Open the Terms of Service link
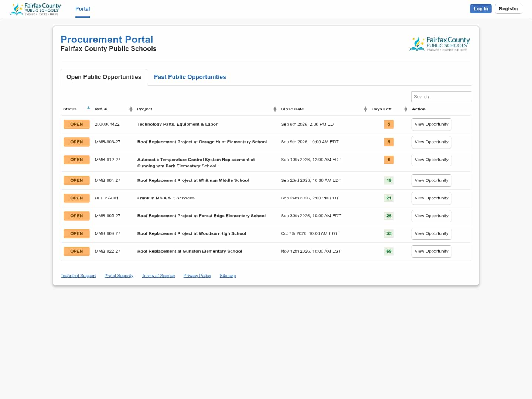Screen dimensions: 532x399 pos(158,276)
